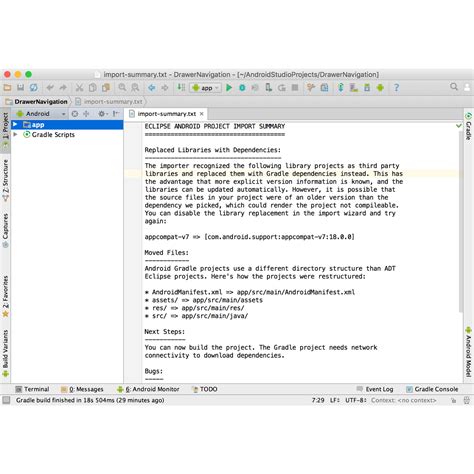Screen dimensions: 474x474
Task: Click the lock read-only status icon
Action: (453, 400)
